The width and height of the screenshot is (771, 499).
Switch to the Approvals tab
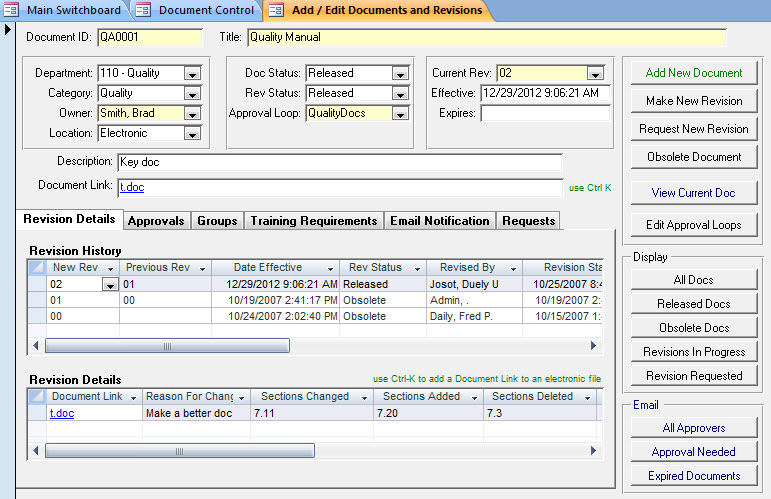155,221
